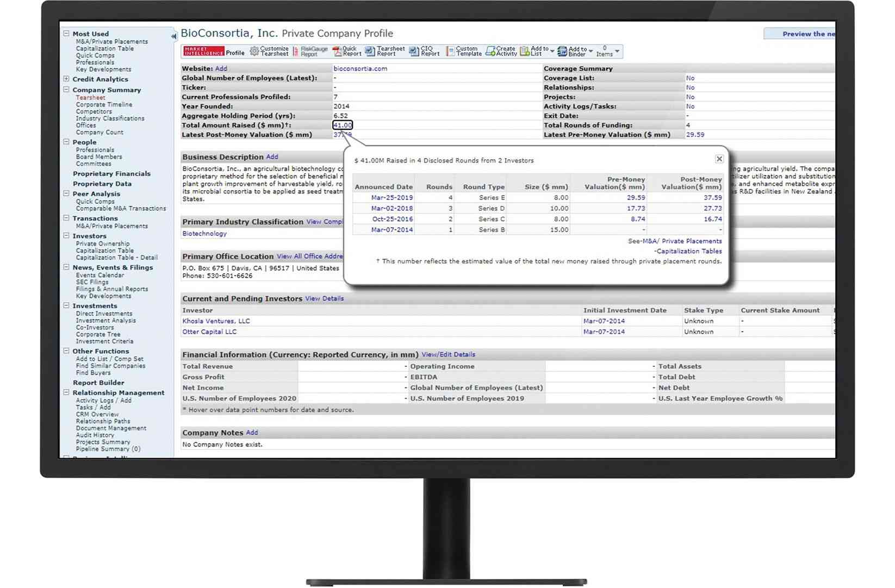Close the funding rounds popup

(x=719, y=159)
